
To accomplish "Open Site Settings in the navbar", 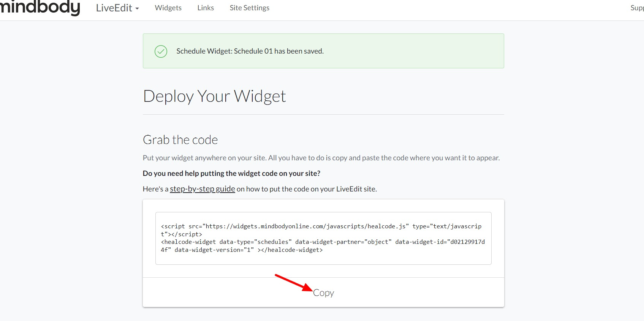I will 249,8.
